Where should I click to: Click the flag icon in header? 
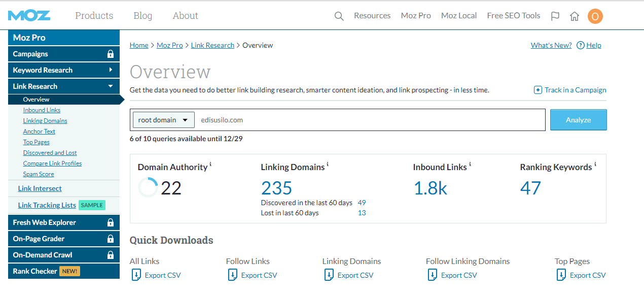pyautogui.click(x=555, y=16)
